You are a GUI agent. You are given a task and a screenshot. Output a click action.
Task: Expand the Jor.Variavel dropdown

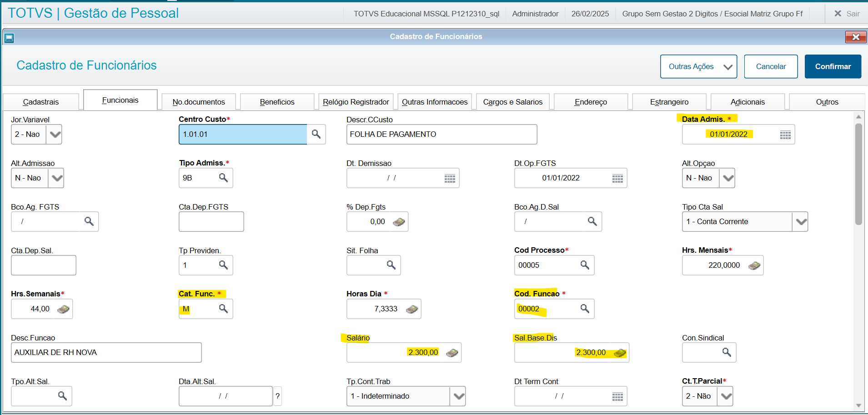[x=54, y=135]
